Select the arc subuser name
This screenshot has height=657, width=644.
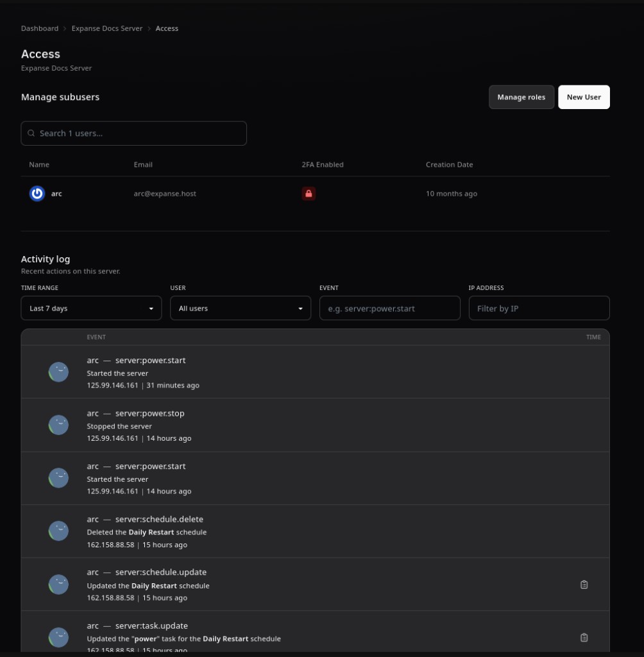(x=56, y=194)
